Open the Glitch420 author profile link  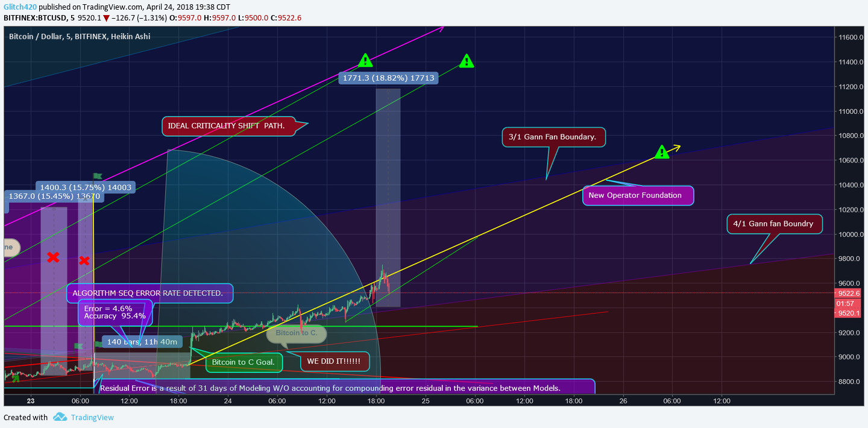[x=20, y=7]
